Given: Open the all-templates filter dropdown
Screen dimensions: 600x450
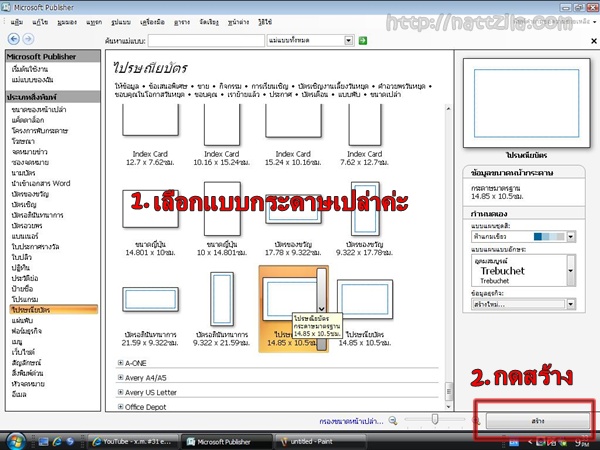Looking at the screenshot, I should point(348,40).
